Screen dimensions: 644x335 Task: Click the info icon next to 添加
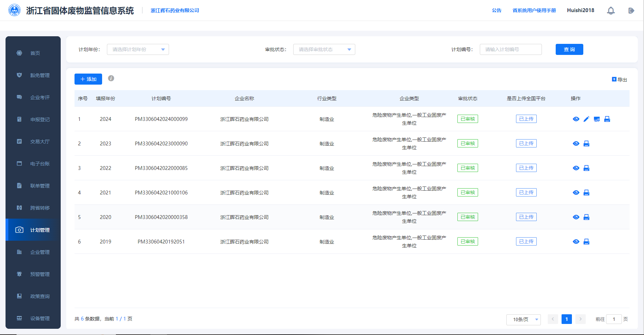111,78
